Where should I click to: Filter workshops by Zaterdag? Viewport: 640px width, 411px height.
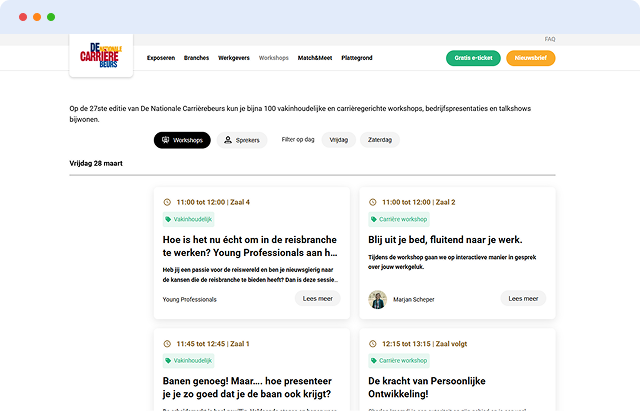tap(379, 141)
